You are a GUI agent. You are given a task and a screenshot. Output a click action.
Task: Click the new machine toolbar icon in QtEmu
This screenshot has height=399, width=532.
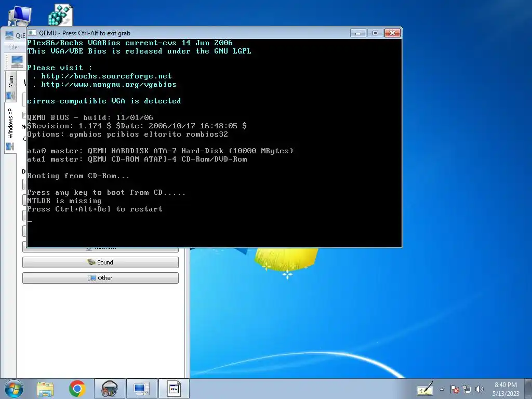17,61
